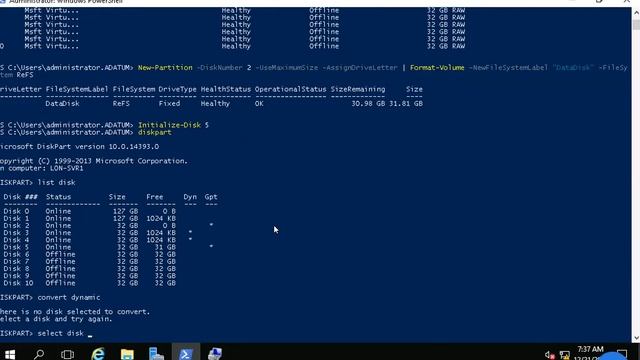
Task: Click the 'Dyn' column header
Action: [190, 197]
